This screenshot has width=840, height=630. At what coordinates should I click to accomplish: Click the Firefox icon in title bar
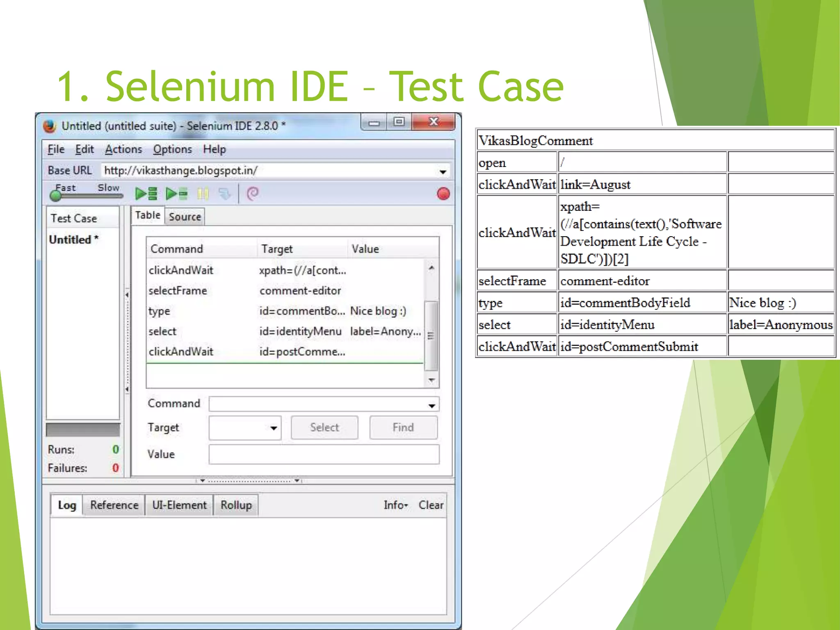pos(50,126)
